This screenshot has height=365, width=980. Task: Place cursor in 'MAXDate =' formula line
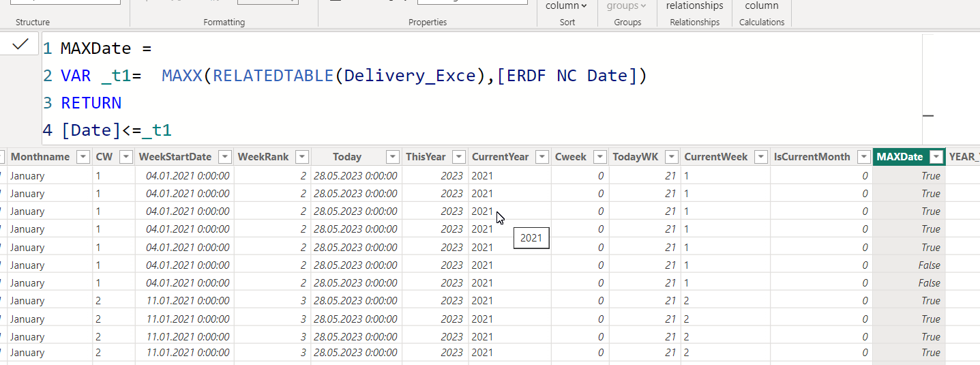point(106,48)
